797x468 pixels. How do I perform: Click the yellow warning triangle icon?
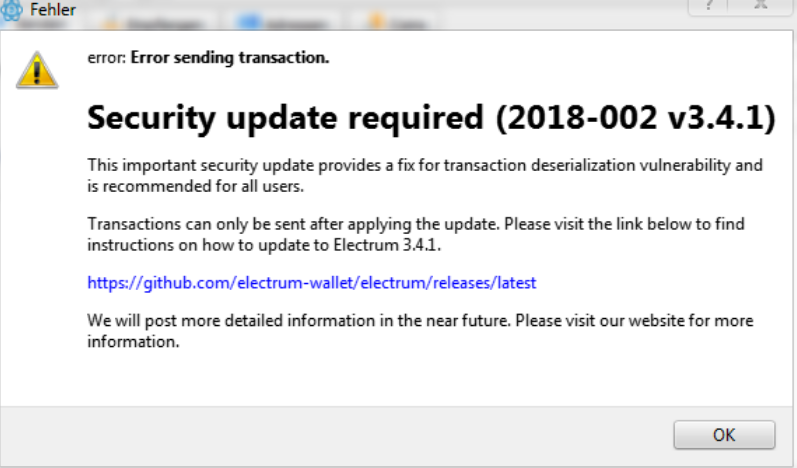(x=37, y=71)
